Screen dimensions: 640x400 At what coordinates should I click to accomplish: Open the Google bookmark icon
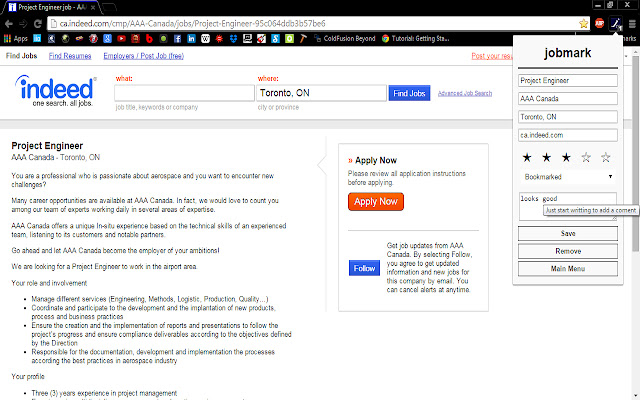tap(107, 39)
